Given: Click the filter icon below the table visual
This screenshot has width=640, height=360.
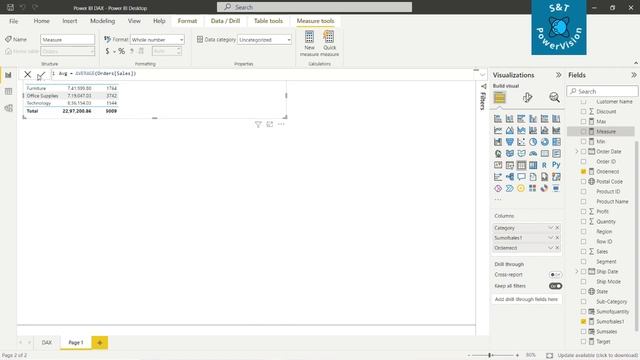Looking at the screenshot, I should tap(258, 124).
